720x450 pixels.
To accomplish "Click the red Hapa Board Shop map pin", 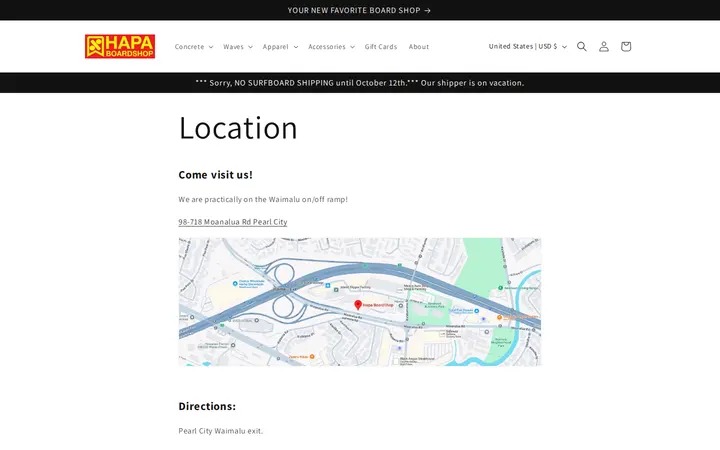I will point(358,304).
